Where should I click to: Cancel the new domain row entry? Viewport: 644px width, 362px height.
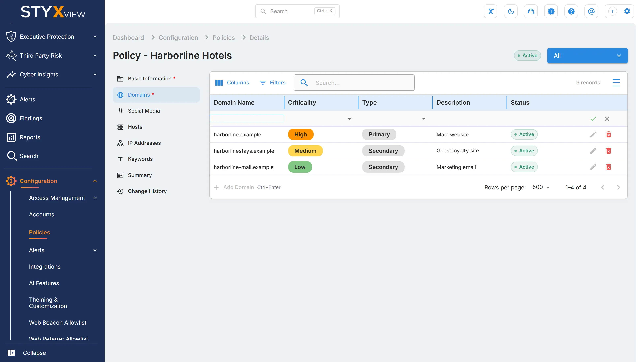(607, 119)
